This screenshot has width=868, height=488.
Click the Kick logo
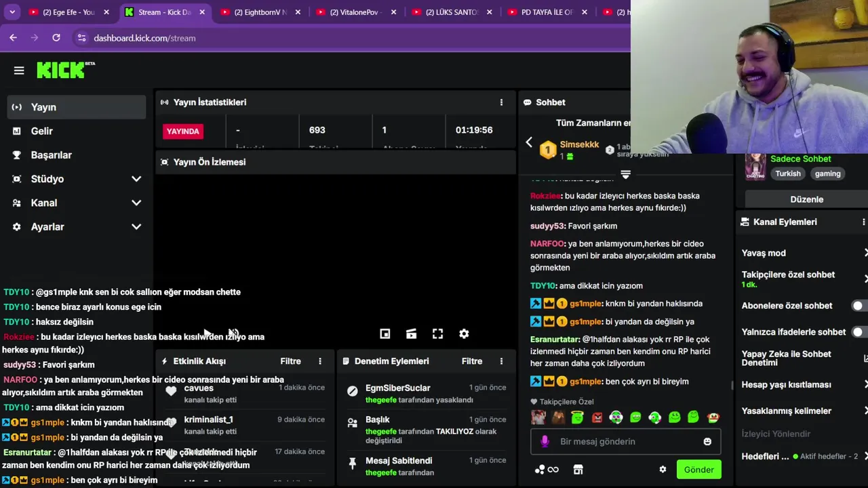(x=66, y=70)
